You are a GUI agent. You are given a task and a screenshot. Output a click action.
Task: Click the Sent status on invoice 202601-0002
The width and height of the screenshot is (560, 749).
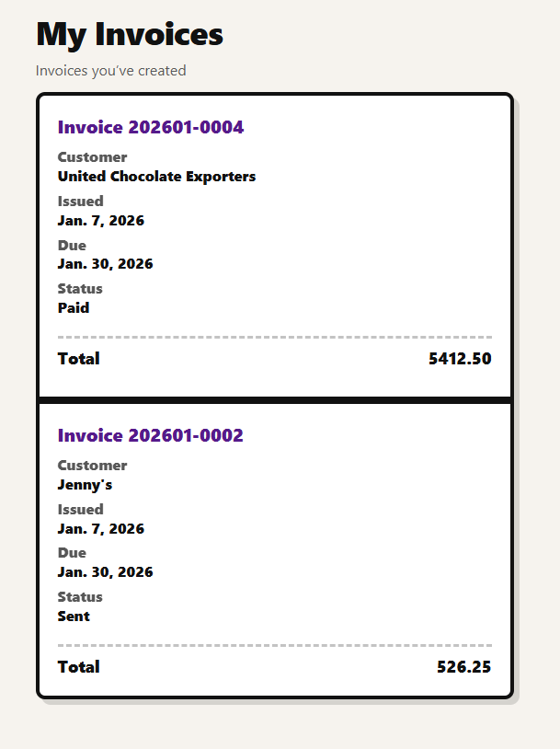(x=74, y=616)
